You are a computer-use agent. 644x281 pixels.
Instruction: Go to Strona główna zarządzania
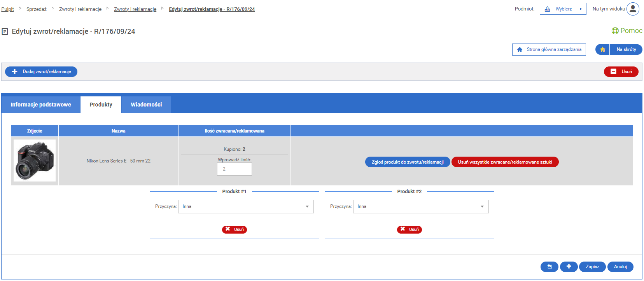(x=549, y=49)
